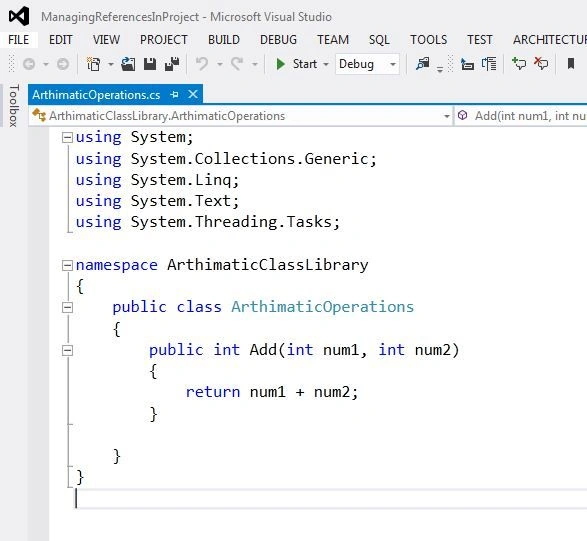Open the EDIT menu

coord(61,40)
